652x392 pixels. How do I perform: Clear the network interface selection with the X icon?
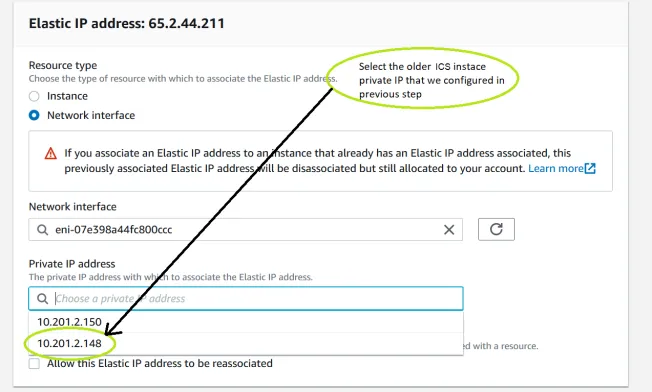[x=449, y=229]
